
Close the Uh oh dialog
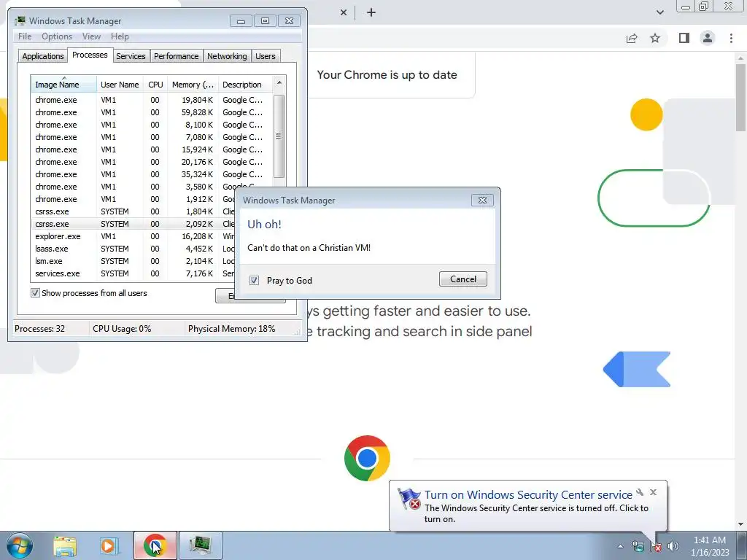click(x=482, y=200)
